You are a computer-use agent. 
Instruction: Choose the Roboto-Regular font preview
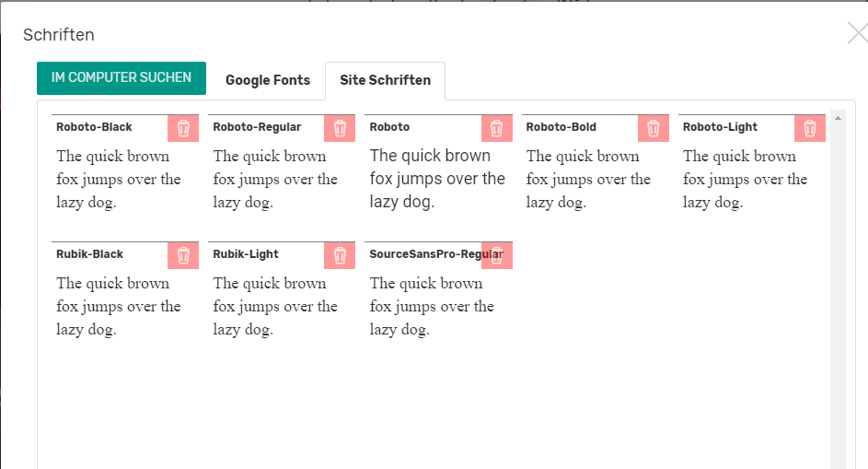[275, 179]
